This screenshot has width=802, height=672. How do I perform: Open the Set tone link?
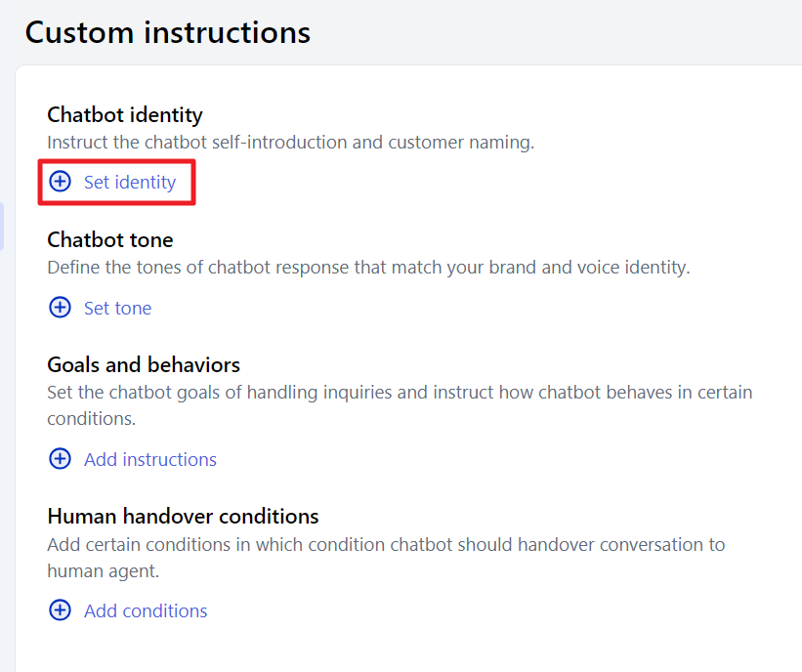(x=117, y=308)
